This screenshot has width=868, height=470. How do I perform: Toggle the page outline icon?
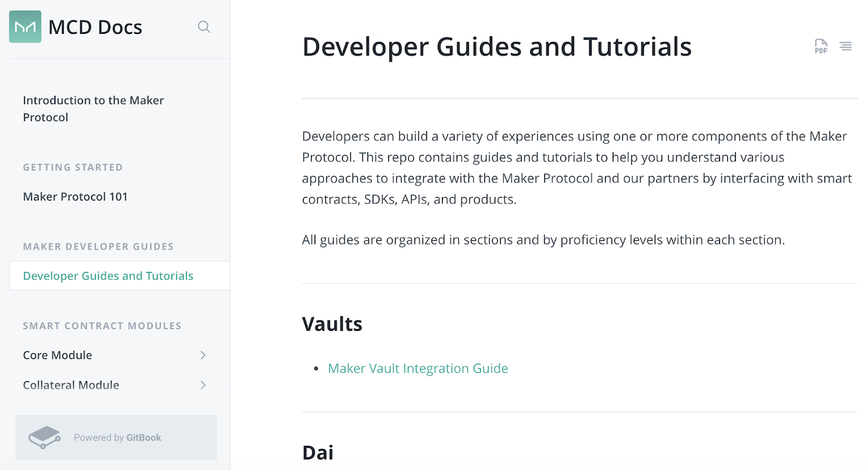pos(845,46)
